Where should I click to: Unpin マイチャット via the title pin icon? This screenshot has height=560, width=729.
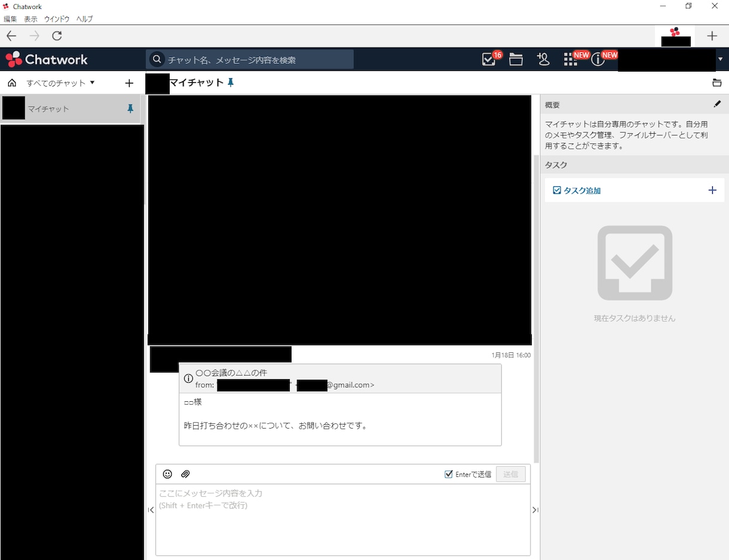point(231,83)
